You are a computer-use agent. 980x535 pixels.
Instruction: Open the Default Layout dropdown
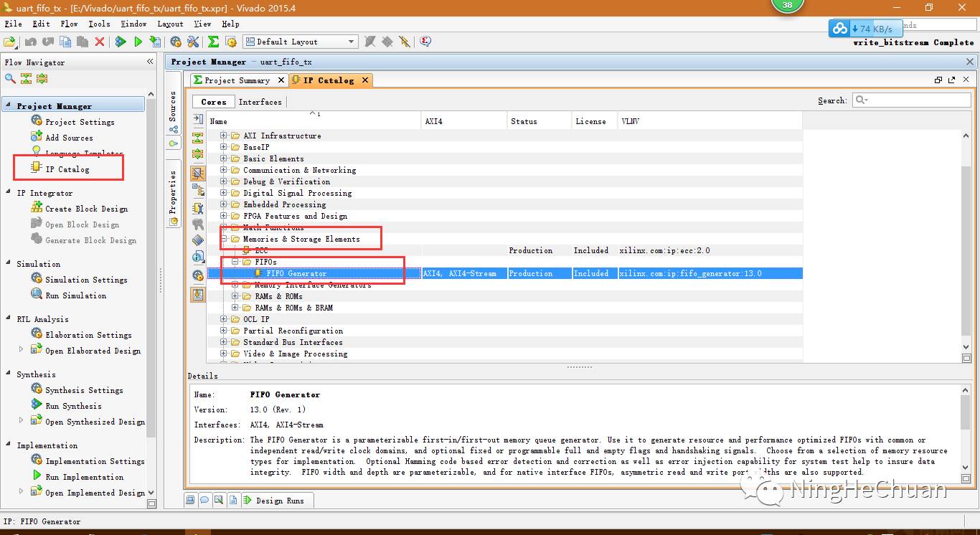[x=300, y=42]
